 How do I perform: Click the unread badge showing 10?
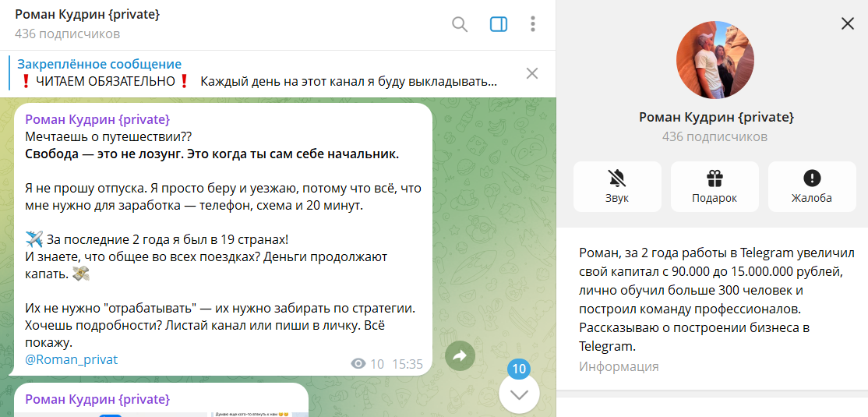pyautogui.click(x=519, y=369)
